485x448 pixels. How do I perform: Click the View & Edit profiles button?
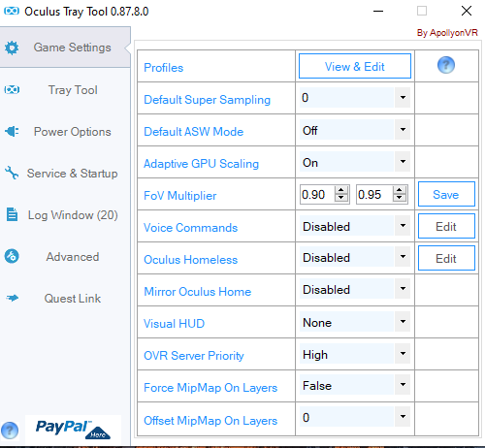pyautogui.click(x=355, y=66)
